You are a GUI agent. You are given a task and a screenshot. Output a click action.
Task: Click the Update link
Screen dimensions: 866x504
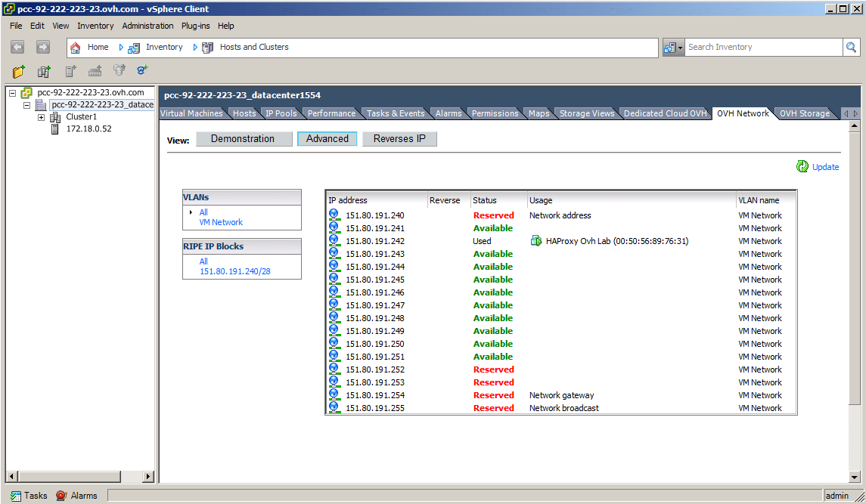[x=825, y=167]
